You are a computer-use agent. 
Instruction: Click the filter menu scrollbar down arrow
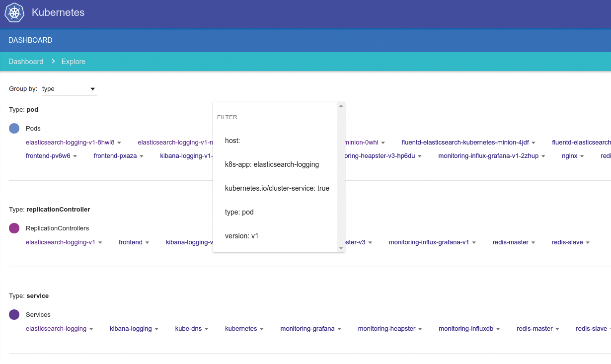click(x=341, y=248)
